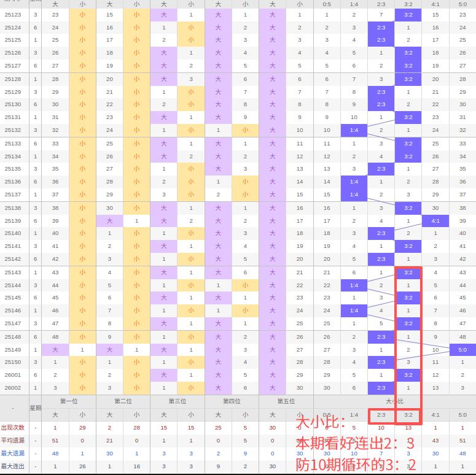Viewport: 476px width, 475px height.
Task: Click the highlighted 4:1 cell in row 25139
Action: pyautogui.click(x=435, y=221)
